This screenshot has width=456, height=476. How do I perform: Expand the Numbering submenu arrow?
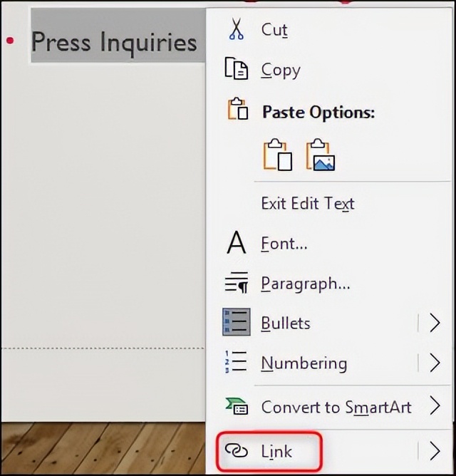tap(435, 363)
